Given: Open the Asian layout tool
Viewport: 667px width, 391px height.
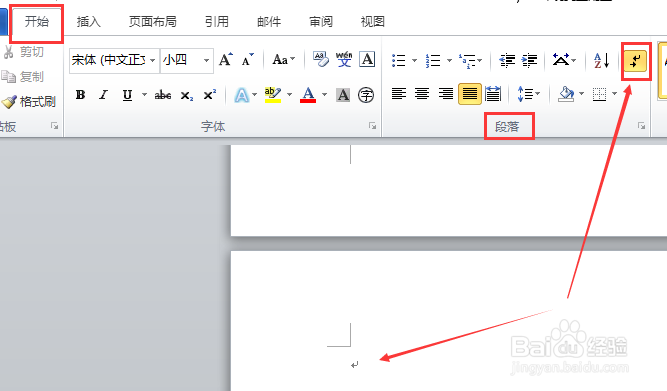Looking at the screenshot, I should coord(564,60).
